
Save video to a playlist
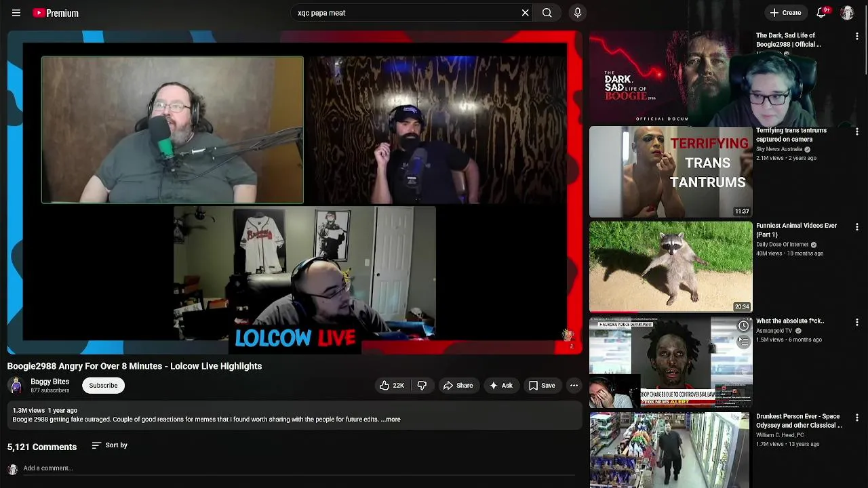coord(542,386)
